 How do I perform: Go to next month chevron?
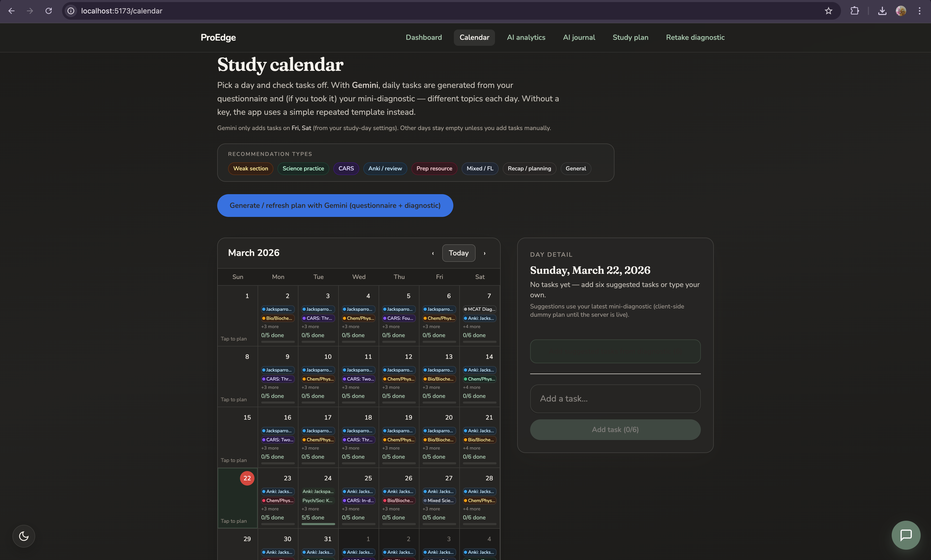[x=485, y=253]
